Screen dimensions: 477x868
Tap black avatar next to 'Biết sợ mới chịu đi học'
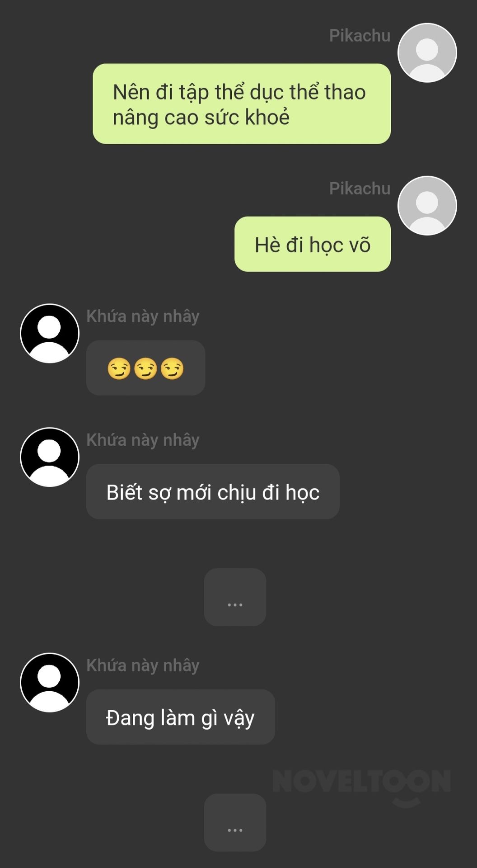tap(50, 457)
